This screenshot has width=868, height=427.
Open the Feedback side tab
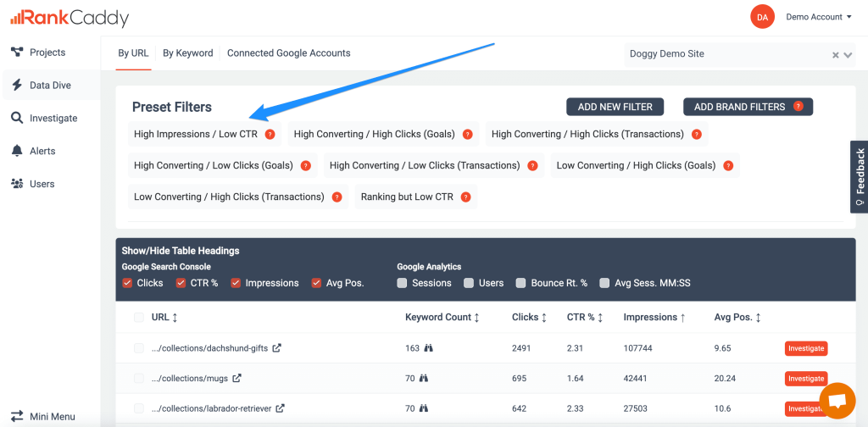(860, 177)
